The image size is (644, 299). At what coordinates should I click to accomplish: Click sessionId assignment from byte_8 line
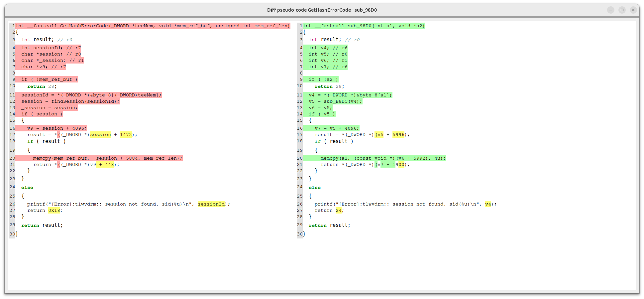pos(91,95)
